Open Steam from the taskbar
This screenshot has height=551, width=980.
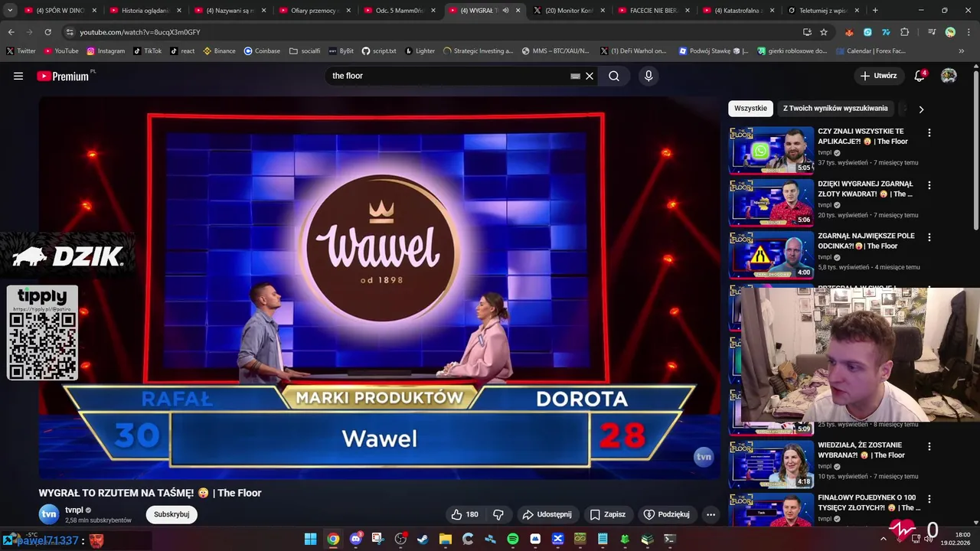[x=423, y=539]
